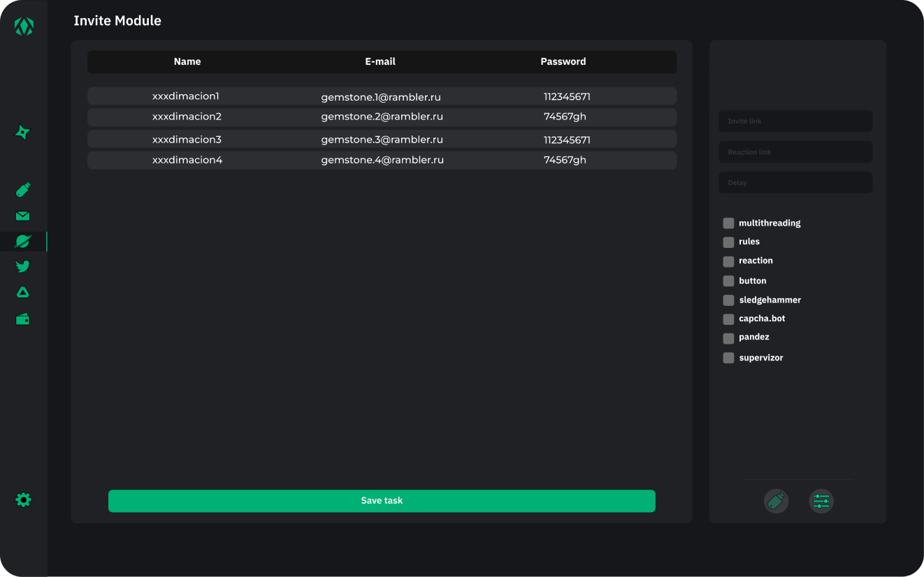Open the mail envelope sidebar section
924x577 pixels.
coord(22,217)
